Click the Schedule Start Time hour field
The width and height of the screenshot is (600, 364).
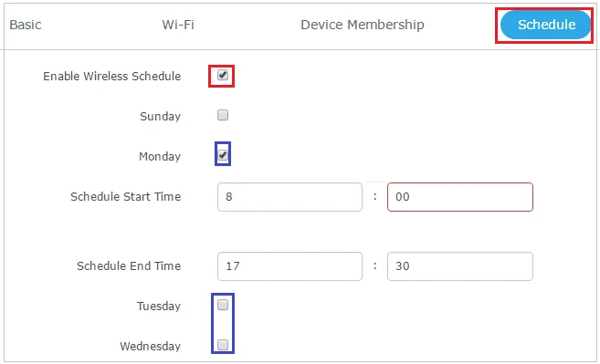pyautogui.click(x=289, y=197)
